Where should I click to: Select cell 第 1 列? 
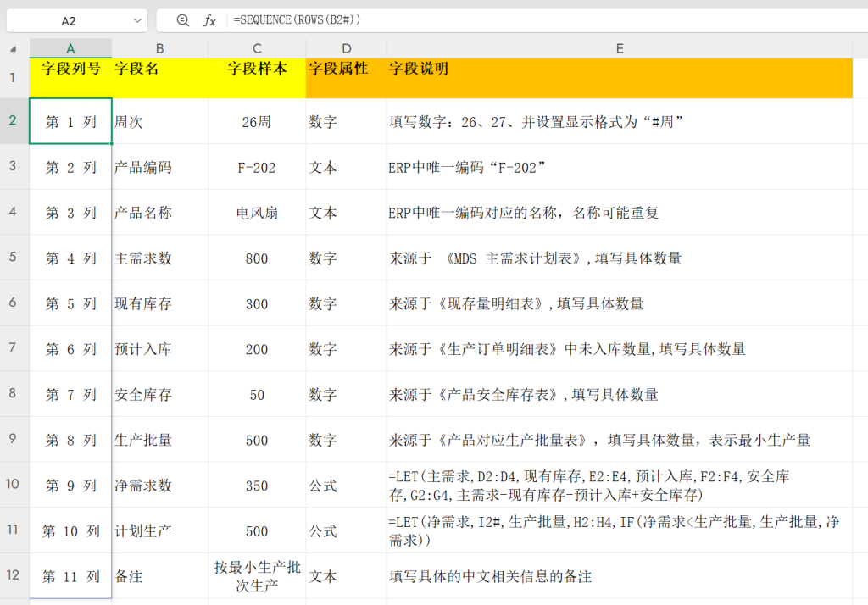point(71,121)
